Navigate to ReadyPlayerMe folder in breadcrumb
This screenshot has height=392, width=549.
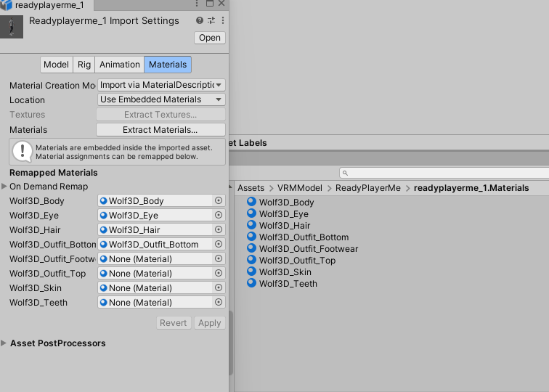(368, 188)
